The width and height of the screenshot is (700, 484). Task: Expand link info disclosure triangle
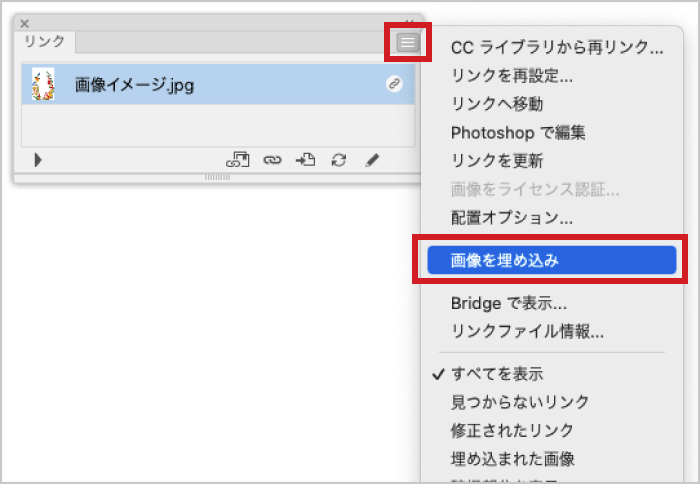pos(38,160)
